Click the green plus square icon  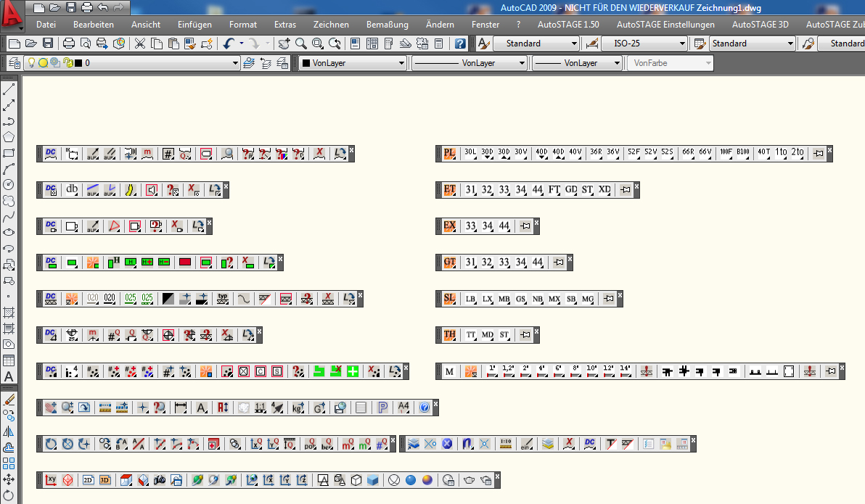point(353,371)
